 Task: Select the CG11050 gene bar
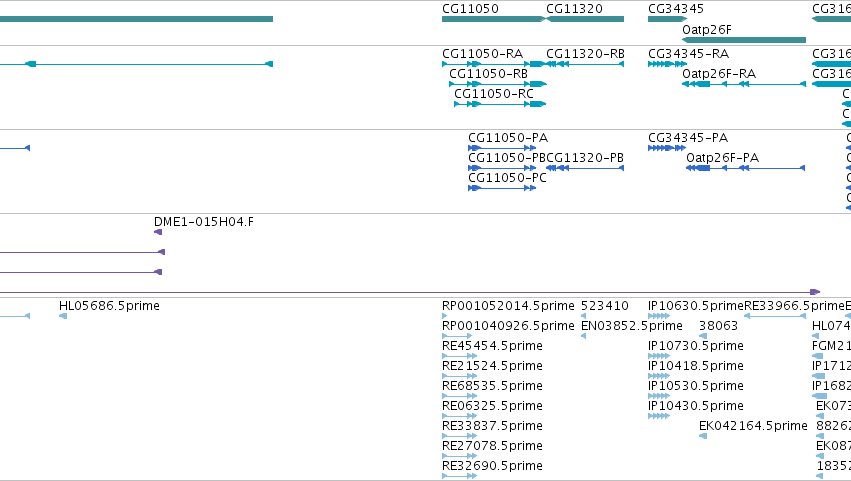pos(493,19)
